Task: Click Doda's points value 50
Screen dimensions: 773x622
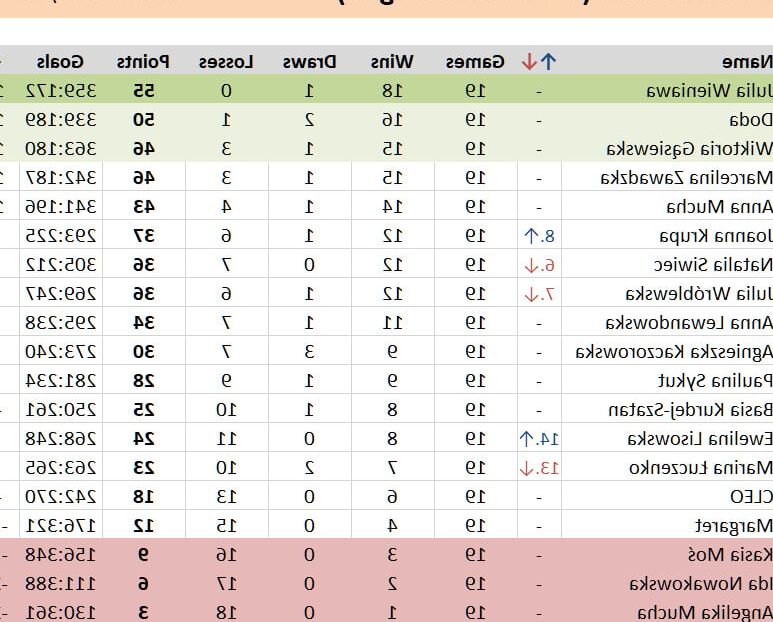Action: [143, 120]
